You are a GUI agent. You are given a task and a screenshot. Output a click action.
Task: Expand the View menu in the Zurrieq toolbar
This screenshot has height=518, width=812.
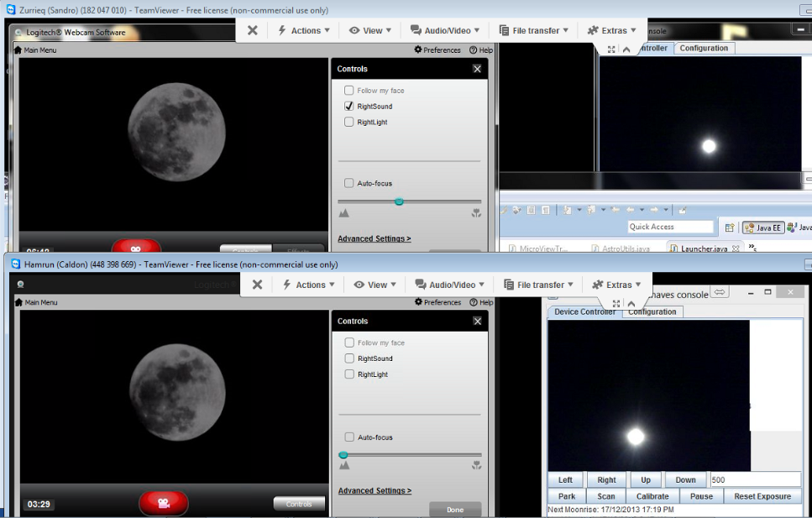[x=370, y=30]
